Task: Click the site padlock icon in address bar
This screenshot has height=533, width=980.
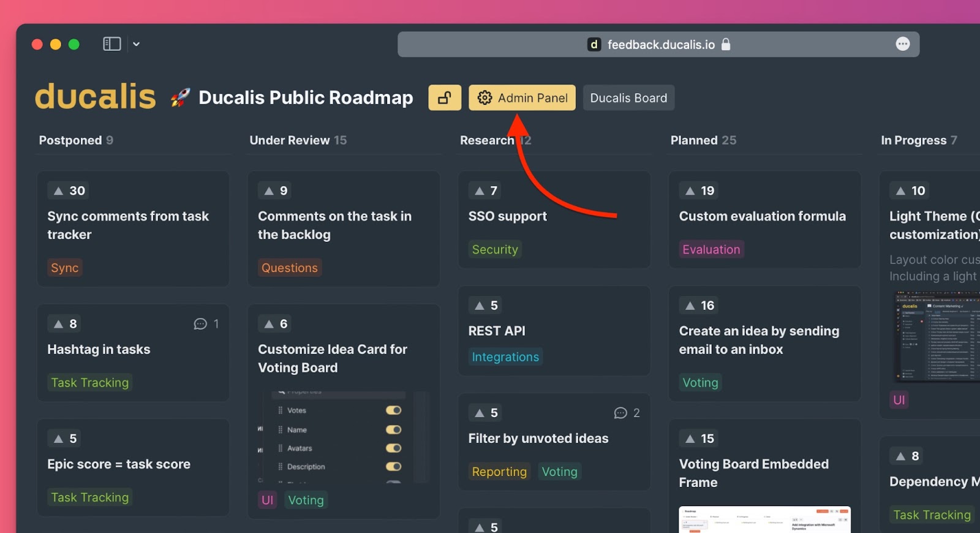Action: [x=726, y=44]
